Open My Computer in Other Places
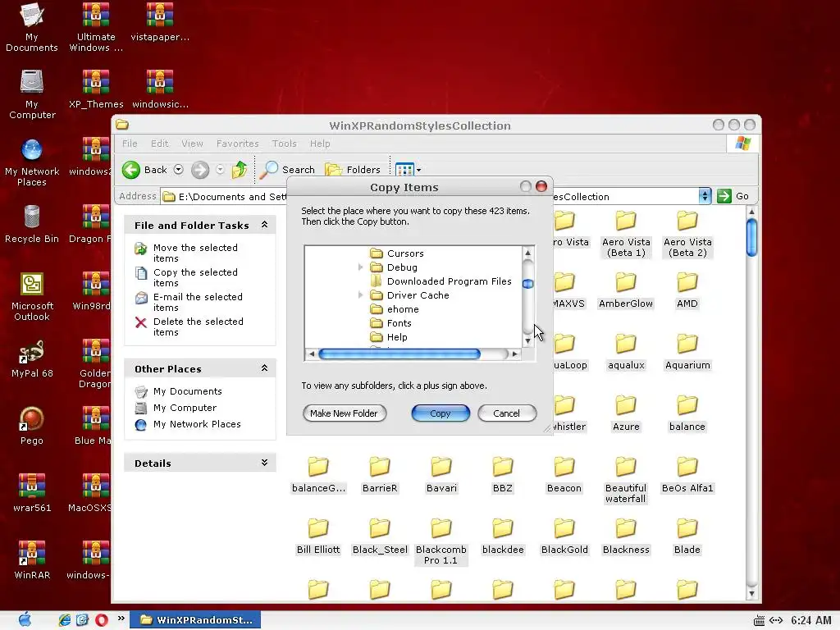 click(185, 408)
